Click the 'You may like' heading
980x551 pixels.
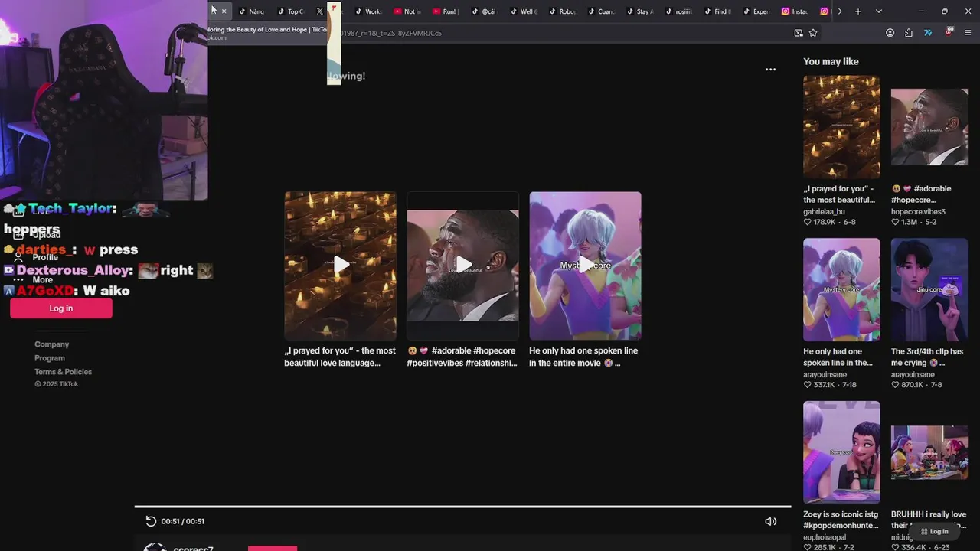(x=831, y=61)
